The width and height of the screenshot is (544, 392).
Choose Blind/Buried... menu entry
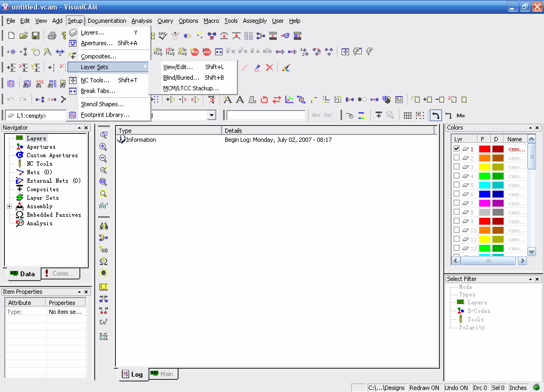click(x=193, y=78)
